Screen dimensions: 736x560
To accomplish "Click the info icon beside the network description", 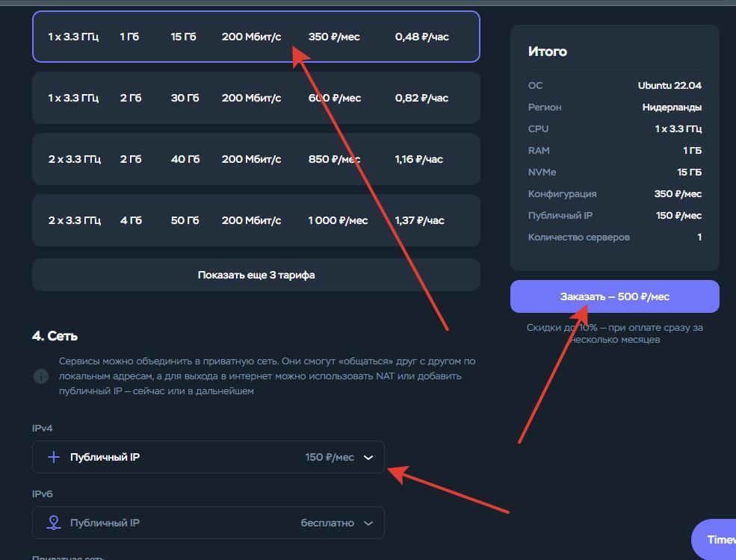I will coord(41,376).
